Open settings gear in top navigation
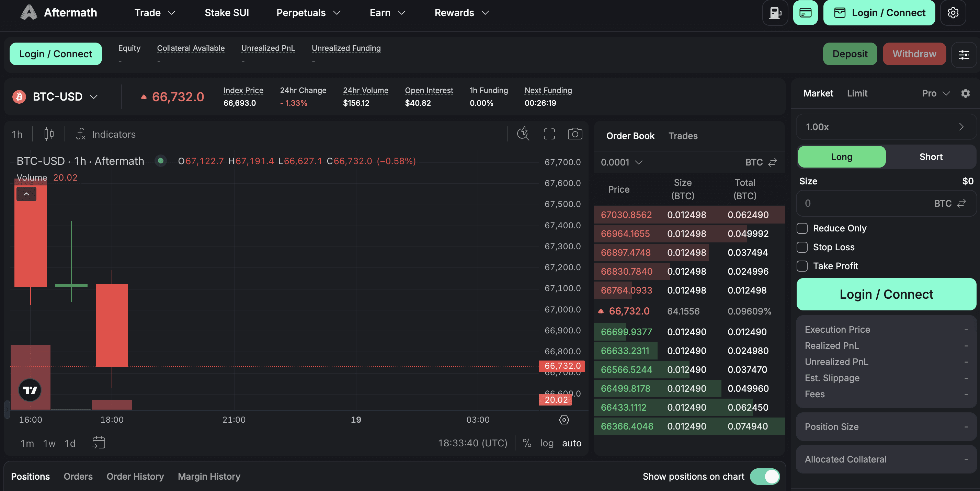980x491 pixels. (953, 13)
